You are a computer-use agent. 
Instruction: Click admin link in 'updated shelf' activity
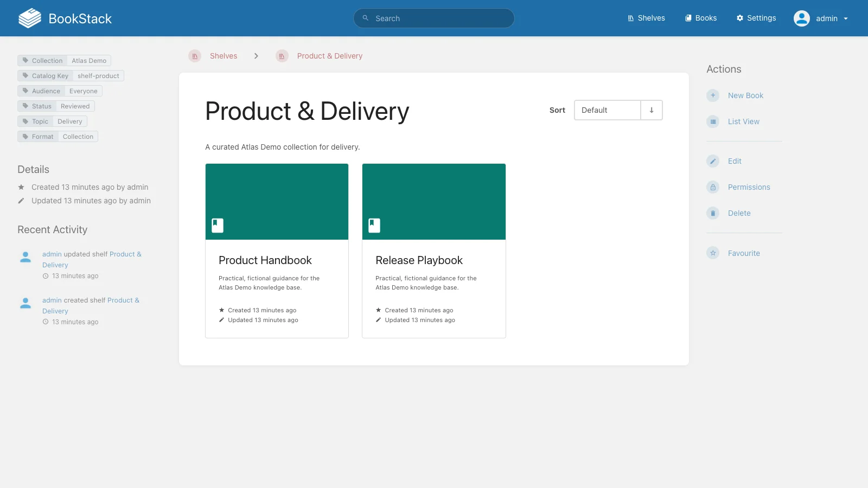click(52, 254)
